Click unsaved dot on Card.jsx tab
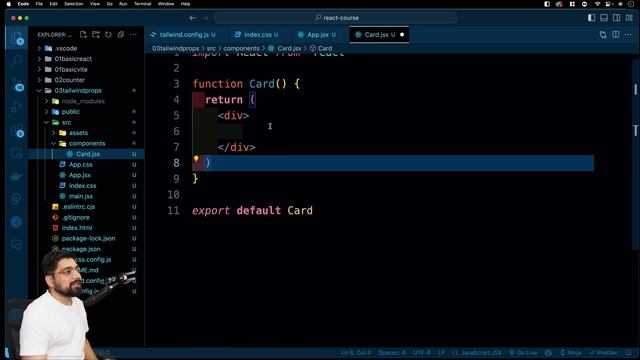 pos(402,35)
